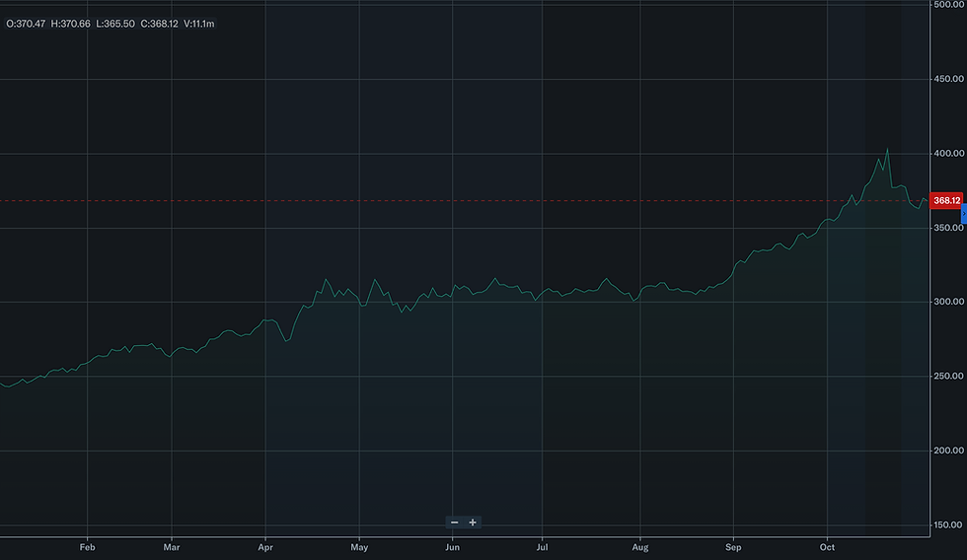Click the Feb label on time axis
This screenshot has height=560, width=967.
[x=88, y=547]
